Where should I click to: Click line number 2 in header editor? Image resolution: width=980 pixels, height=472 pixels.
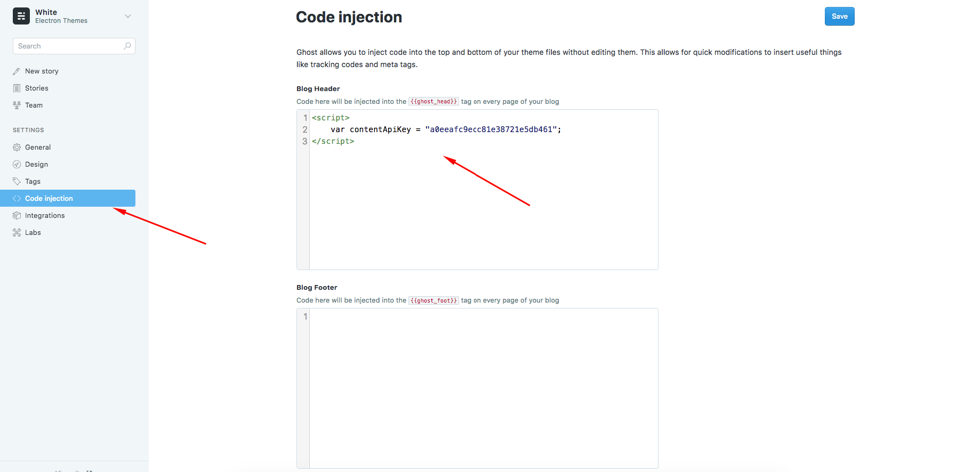click(x=305, y=129)
